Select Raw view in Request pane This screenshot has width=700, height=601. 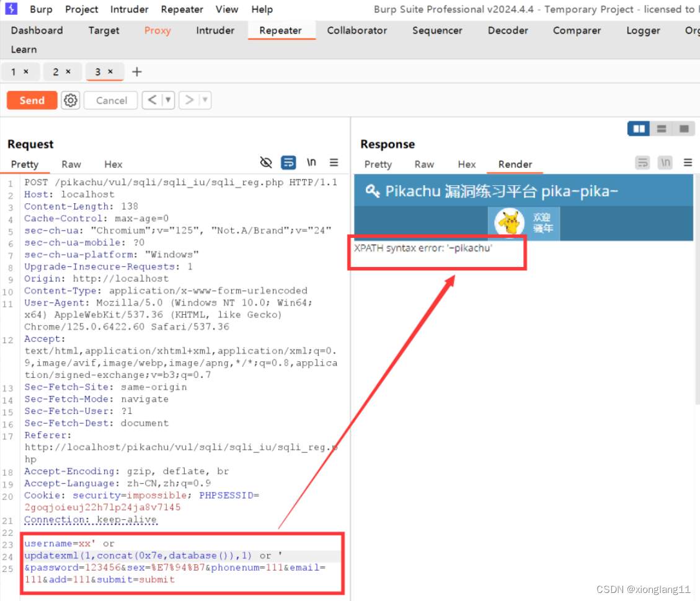click(71, 164)
